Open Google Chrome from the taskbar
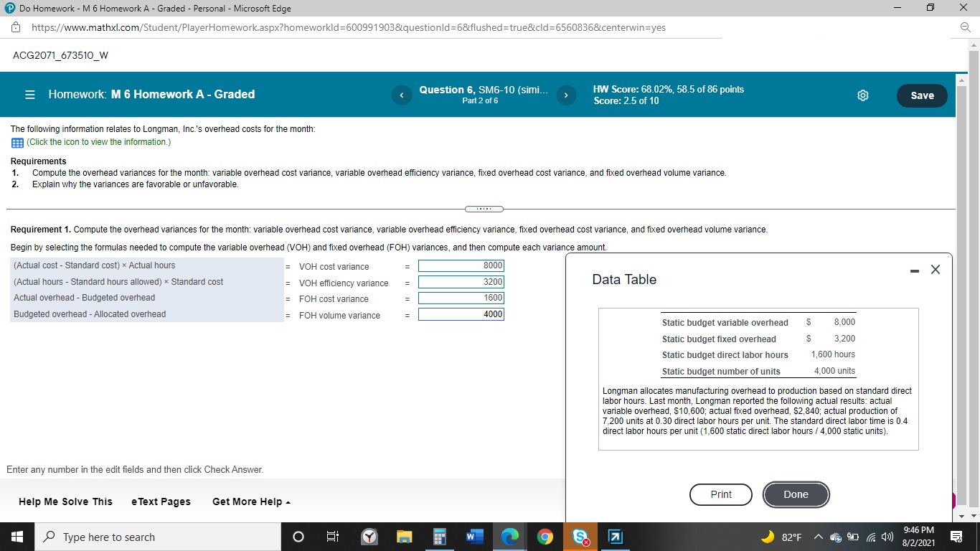The image size is (980, 551). click(545, 537)
